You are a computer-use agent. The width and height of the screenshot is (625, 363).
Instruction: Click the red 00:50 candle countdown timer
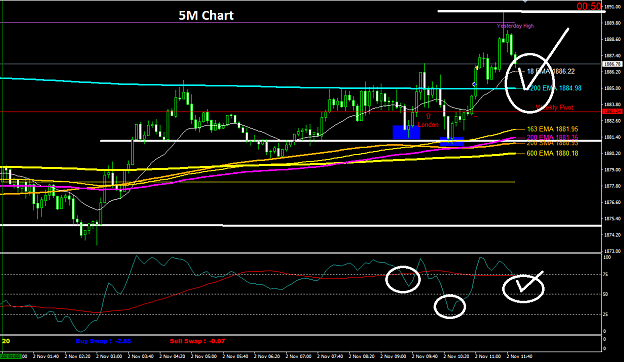pyautogui.click(x=589, y=6)
